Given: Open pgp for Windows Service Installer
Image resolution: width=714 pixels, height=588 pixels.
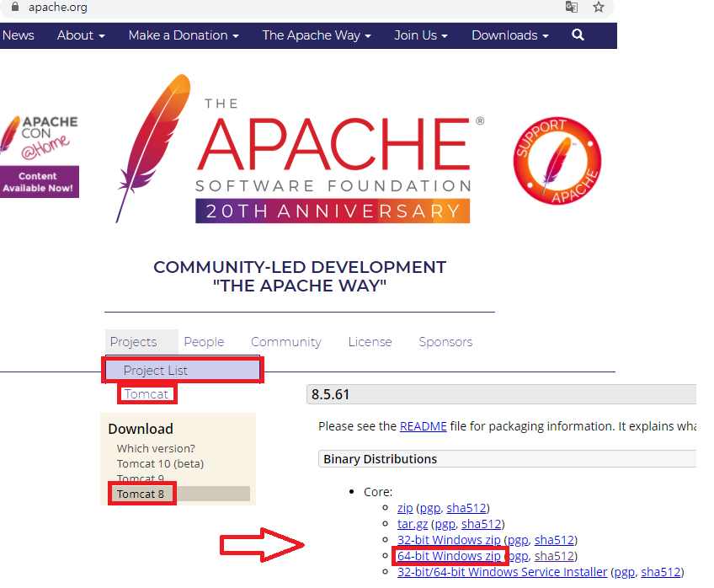Looking at the screenshot, I should pyautogui.click(x=624, y=573).
